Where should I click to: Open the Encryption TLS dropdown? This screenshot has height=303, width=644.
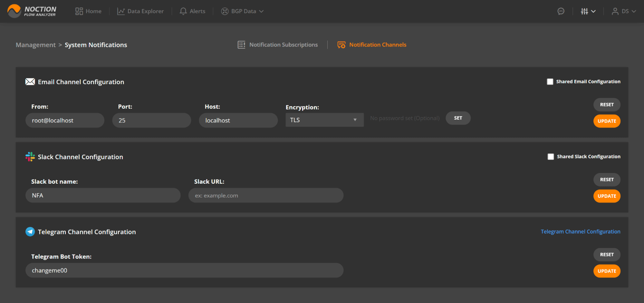click(x=324, y=120)
